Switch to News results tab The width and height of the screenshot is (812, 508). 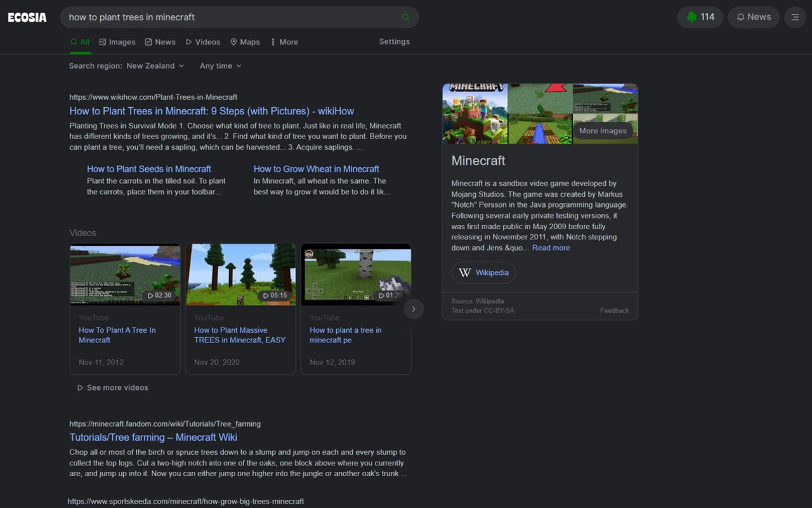(160, 42)
